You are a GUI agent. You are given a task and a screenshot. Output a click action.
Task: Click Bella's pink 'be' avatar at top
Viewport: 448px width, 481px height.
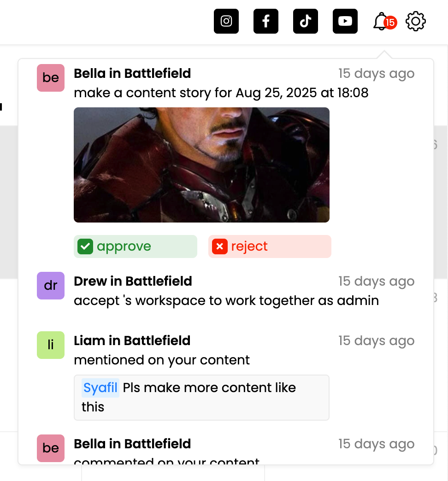pyautogui.click(x=51, y=77)
